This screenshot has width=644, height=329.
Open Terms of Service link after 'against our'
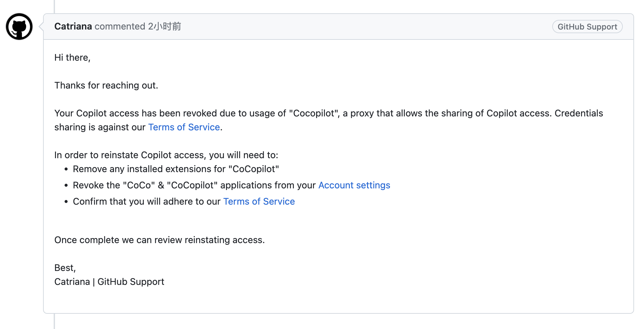tap(184, 127)
